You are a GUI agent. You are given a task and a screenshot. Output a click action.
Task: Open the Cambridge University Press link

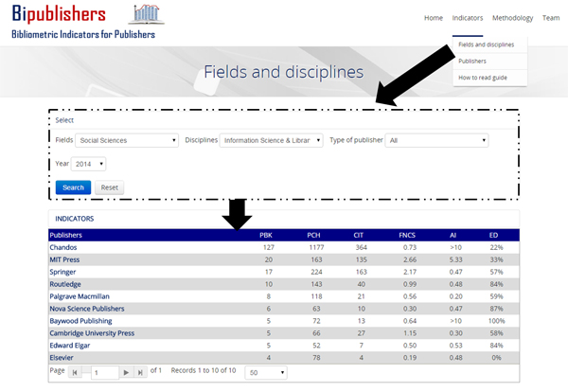[x=92, y=333]
